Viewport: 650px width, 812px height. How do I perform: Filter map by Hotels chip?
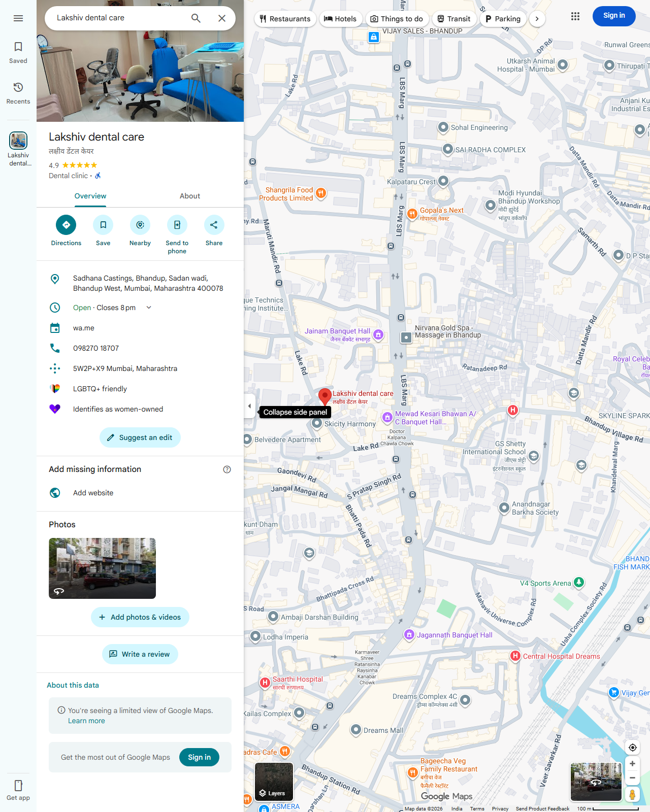[340, 19]
